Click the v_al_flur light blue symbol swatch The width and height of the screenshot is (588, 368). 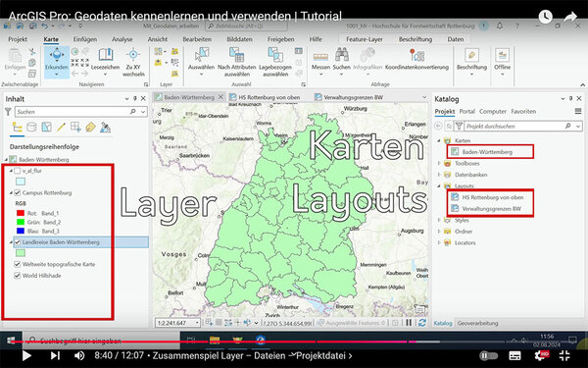pos(21,182)
